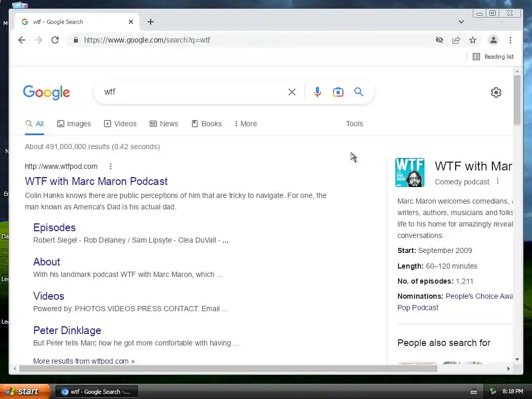
Task: Open three-dot menu next to Comedy podcast
Action: (498, 181)
